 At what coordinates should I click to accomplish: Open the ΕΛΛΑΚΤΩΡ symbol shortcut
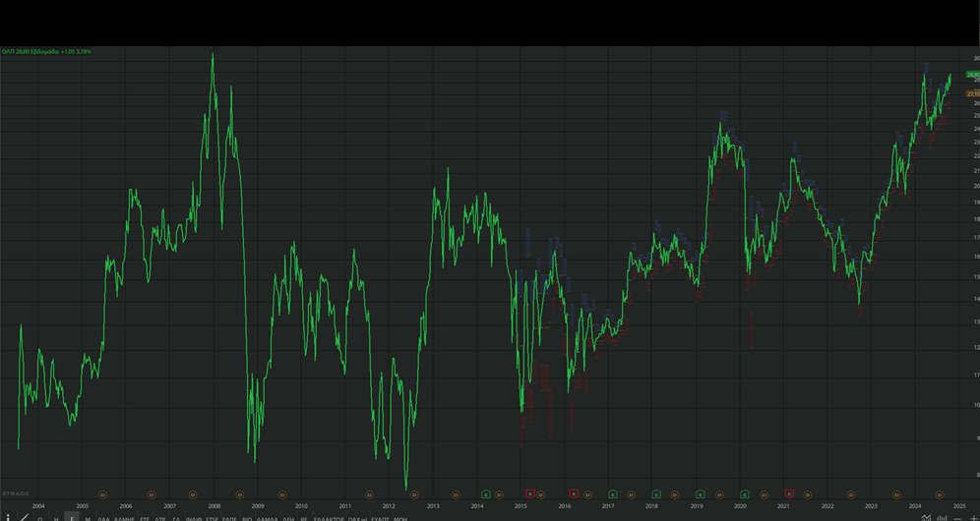329,518
